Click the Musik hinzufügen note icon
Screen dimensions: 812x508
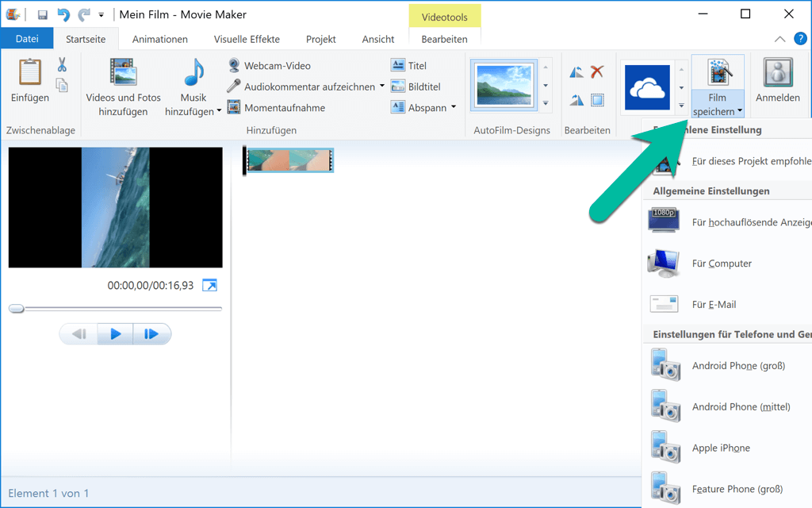193,71
